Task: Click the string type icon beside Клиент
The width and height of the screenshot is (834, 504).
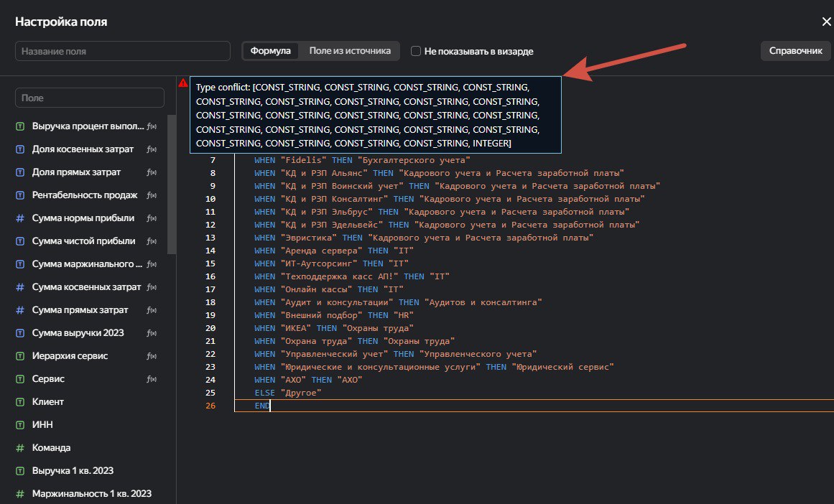Action: click(x=20, y=402)
